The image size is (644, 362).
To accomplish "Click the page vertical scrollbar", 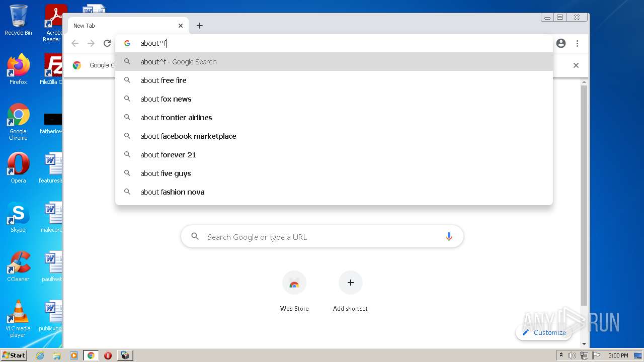I will coord(584,196).
